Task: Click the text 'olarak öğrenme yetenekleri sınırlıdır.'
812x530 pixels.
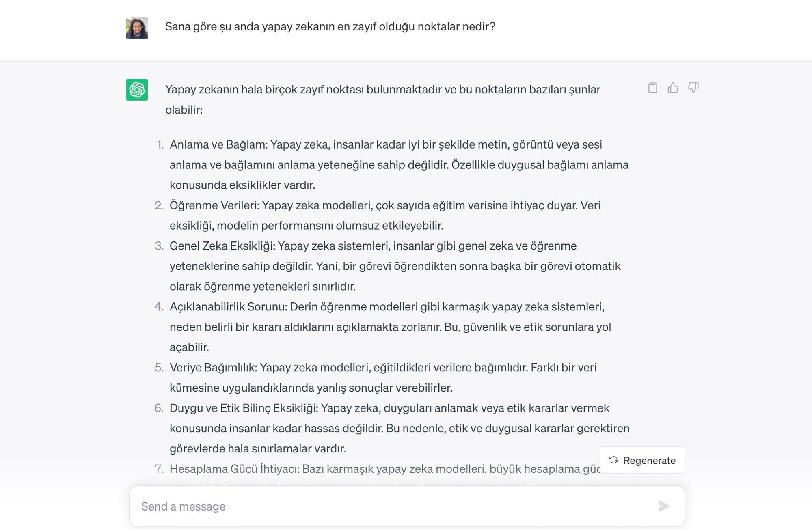Action: pos(263,287)
